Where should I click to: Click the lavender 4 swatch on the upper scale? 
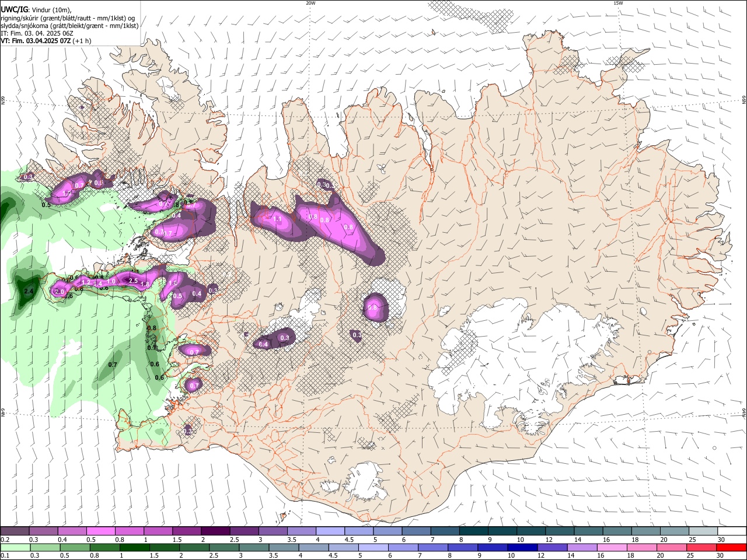click(x=330, y=531)
